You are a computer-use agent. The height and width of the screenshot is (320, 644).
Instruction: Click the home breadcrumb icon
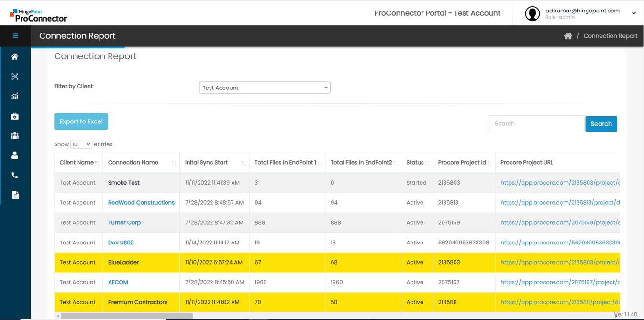pos(568,36)
